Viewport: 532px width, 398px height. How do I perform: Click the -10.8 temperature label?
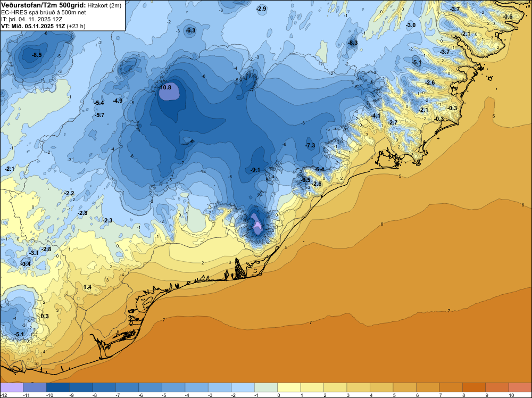[x=165, y=87]
